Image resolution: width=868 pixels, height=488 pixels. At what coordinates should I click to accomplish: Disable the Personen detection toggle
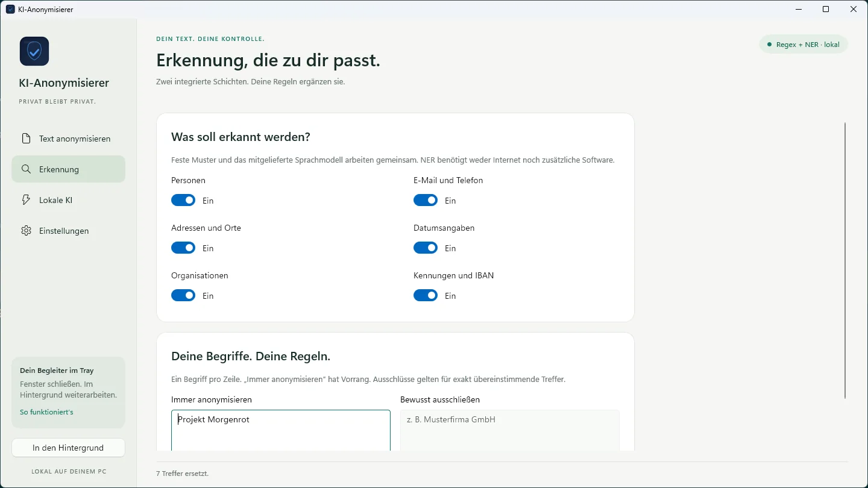[x=183, y=200]
